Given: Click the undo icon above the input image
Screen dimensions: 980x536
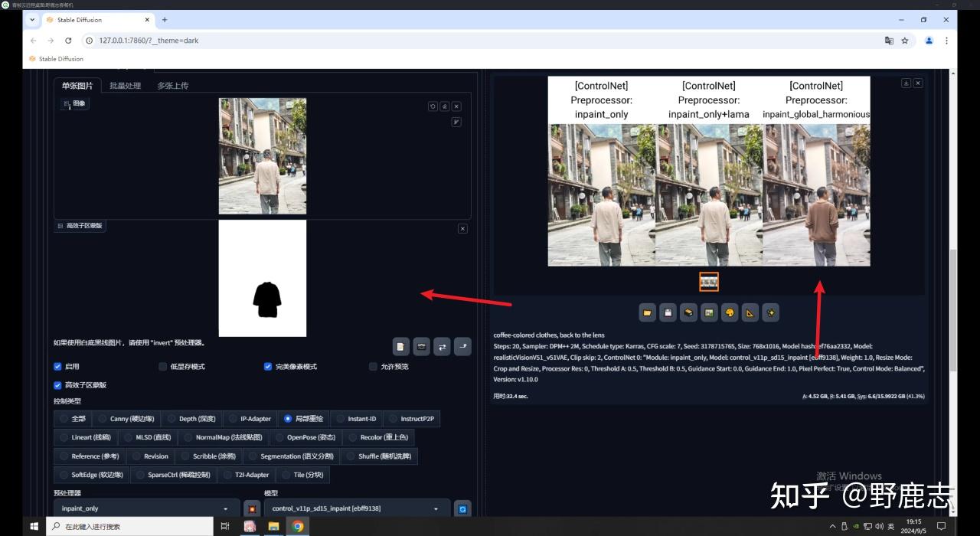Looking at the screenshot, I should (433, 106).
